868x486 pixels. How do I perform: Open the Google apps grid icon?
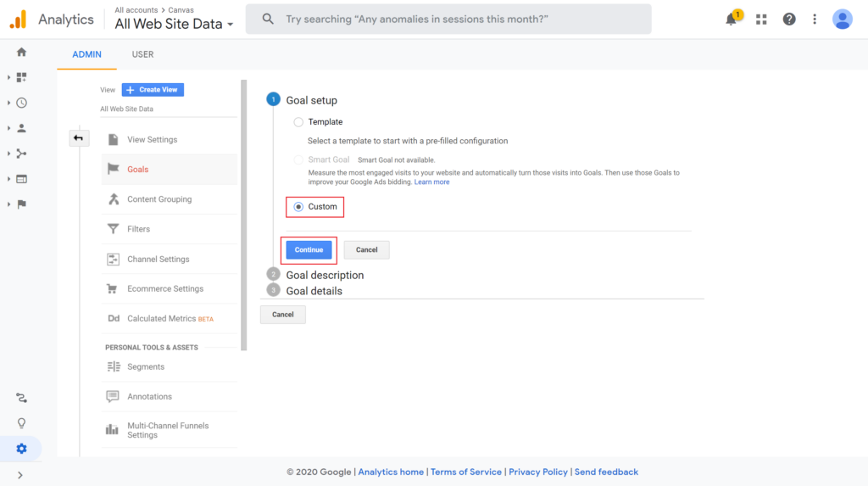[761, 20]
